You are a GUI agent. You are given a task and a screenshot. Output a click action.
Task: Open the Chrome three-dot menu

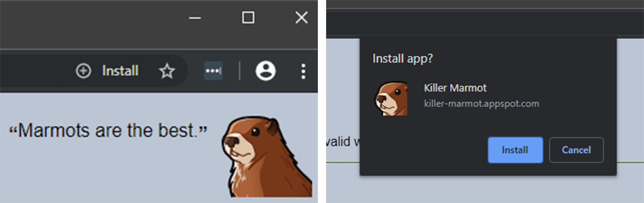[x=303, y=71]
